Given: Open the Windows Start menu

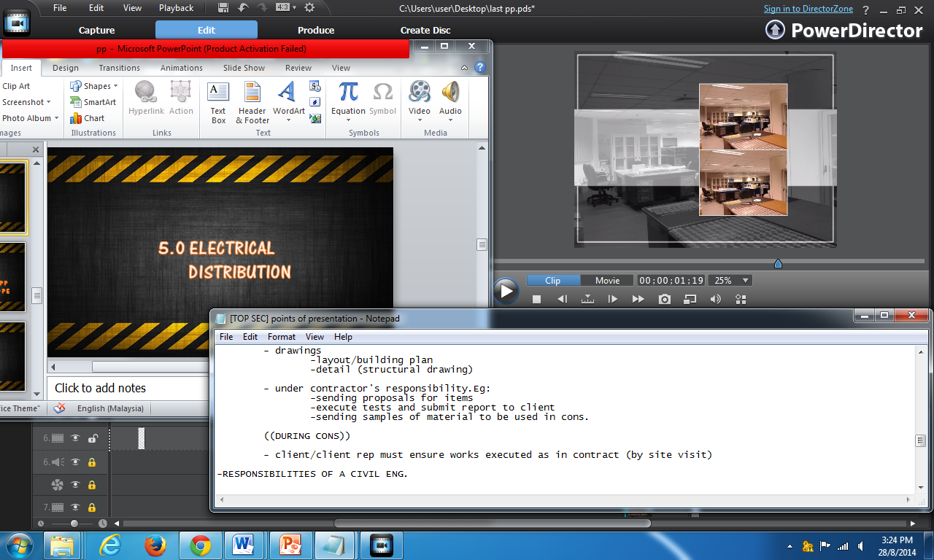Looking at the screenshot, I should click(19, 545).
